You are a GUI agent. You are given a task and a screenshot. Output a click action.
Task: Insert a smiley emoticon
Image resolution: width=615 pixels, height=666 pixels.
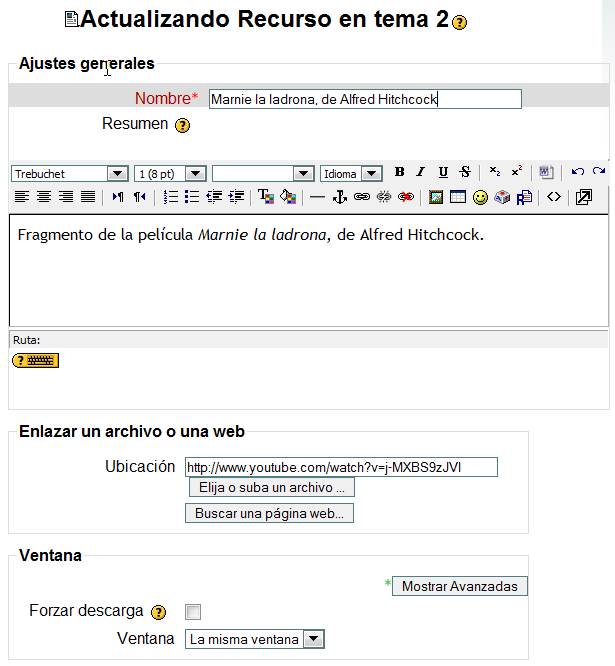click(x=480, y=197)
